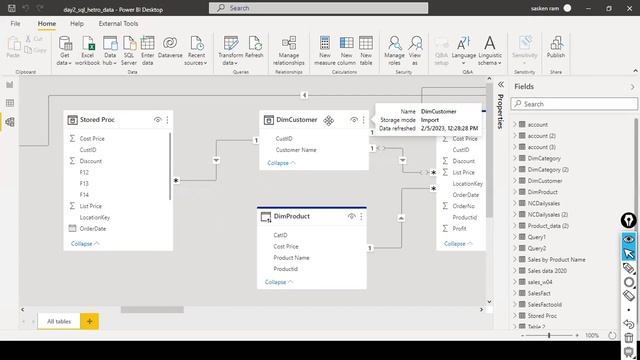
Task: Select the Home ribbon tab
Action: [47, 24]
